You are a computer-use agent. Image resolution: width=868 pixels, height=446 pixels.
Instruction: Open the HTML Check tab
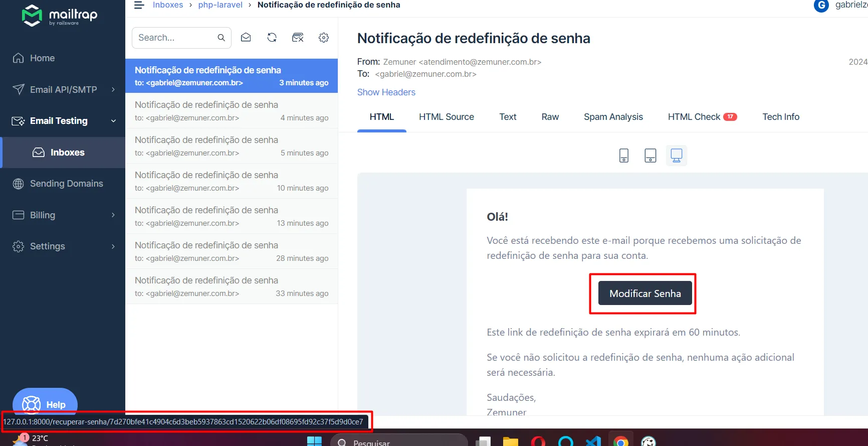pos(702,117)
